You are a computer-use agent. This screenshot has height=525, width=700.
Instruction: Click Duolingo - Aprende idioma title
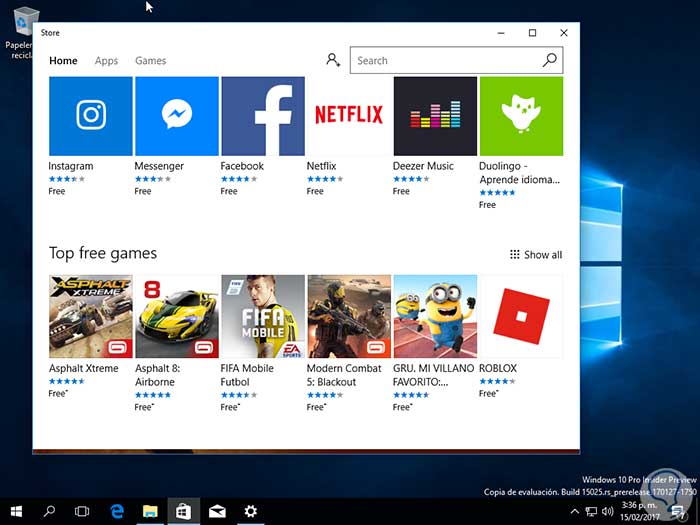[x=519, y=173]
